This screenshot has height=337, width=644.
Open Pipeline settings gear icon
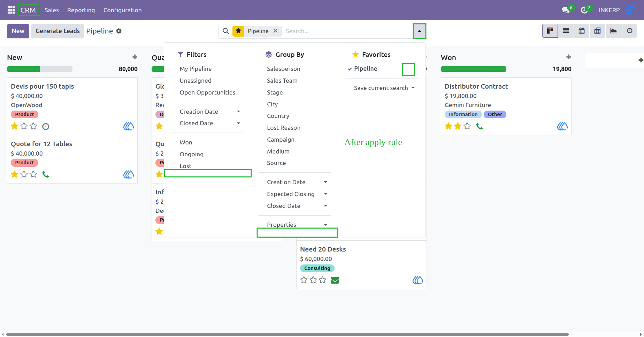click(x=119, y=31)
